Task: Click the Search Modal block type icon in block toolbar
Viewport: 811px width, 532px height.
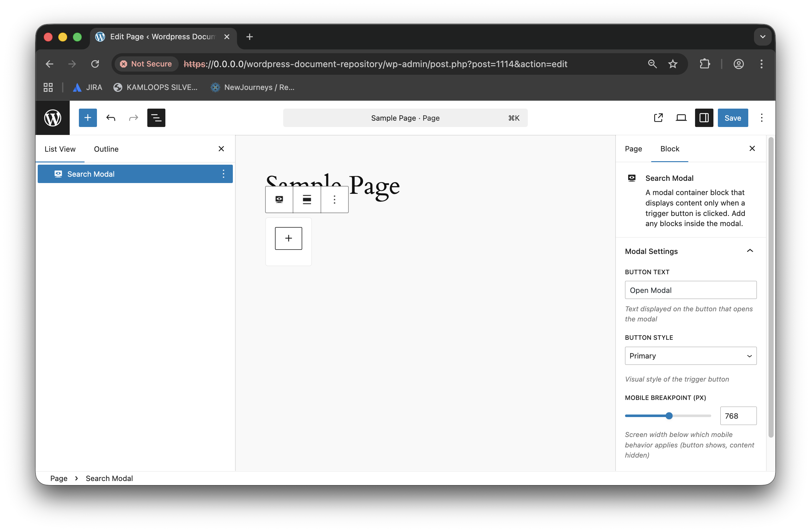Action: [x=279, y=199]
